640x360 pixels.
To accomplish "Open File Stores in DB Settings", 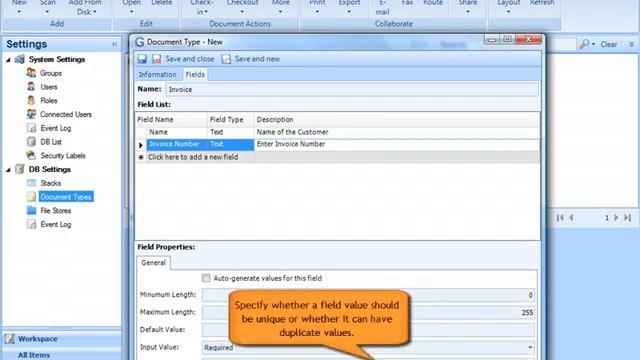I will tap(56, 211).
